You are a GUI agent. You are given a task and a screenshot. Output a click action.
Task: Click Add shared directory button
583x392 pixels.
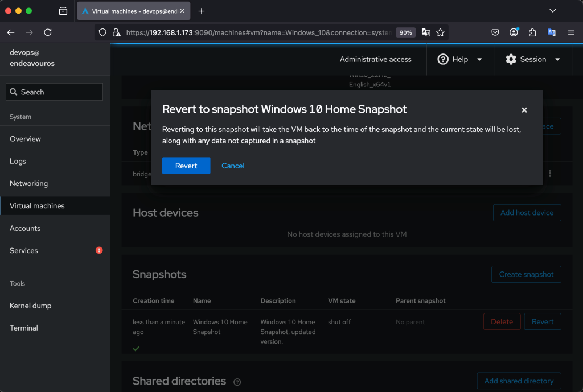(519, 381)
